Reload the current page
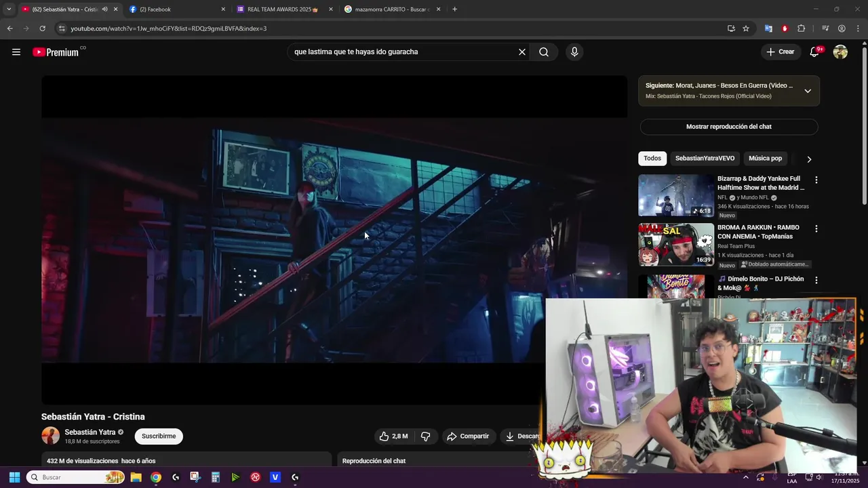This screenshot has height=488, width=868. click(x=42, y=28)
